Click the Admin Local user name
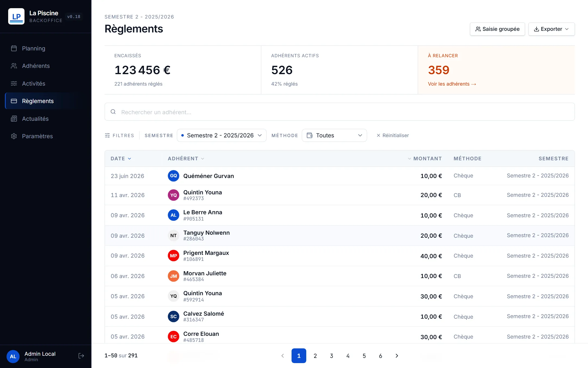588x368 pixels. [40, 354]
